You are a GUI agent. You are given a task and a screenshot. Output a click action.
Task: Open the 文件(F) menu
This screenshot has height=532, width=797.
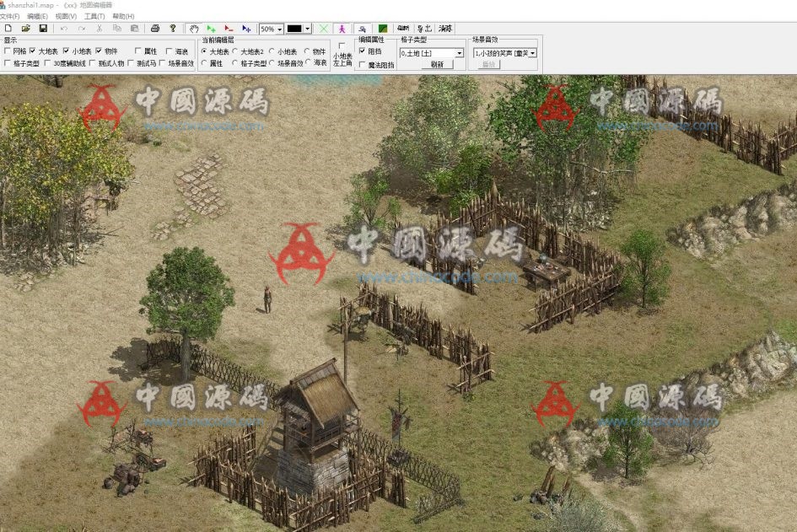tap(10, 16)
